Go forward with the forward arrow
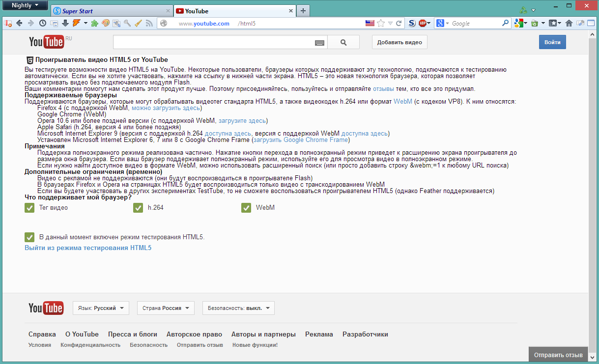The width and height of the screenshot is (599, 364). coord(31,23)
